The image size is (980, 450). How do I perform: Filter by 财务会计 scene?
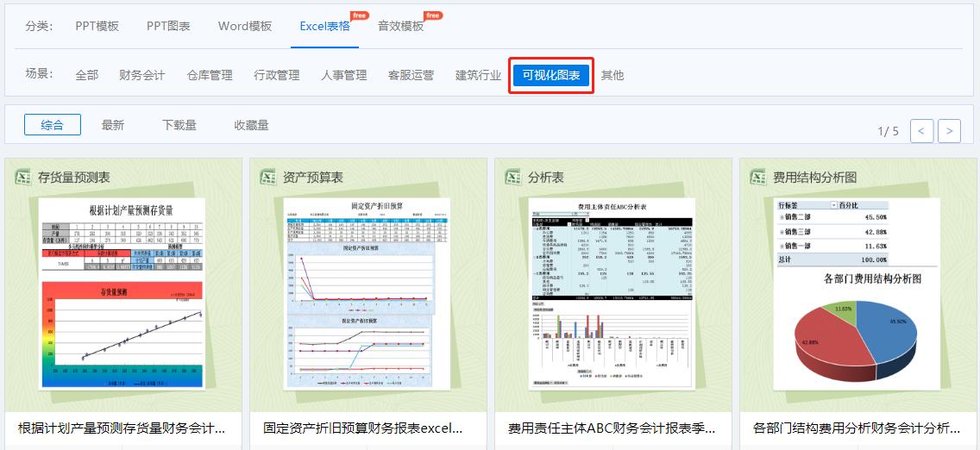[x=141, y=76]
